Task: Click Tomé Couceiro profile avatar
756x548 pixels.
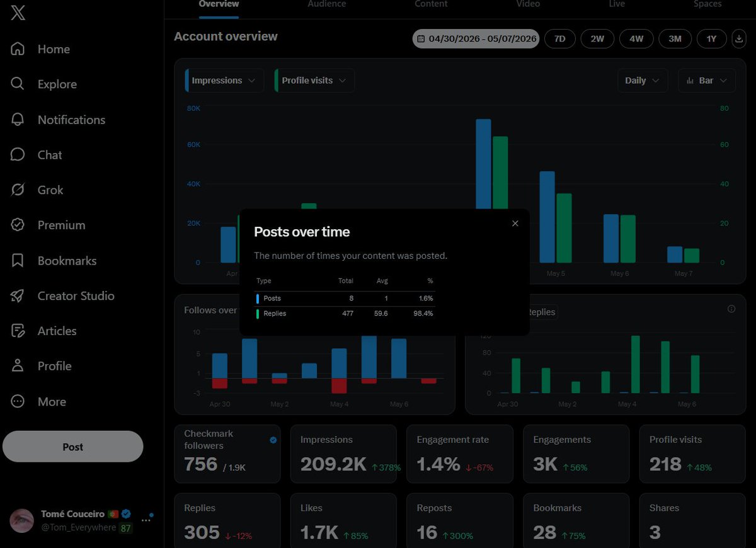Action: 21,520
